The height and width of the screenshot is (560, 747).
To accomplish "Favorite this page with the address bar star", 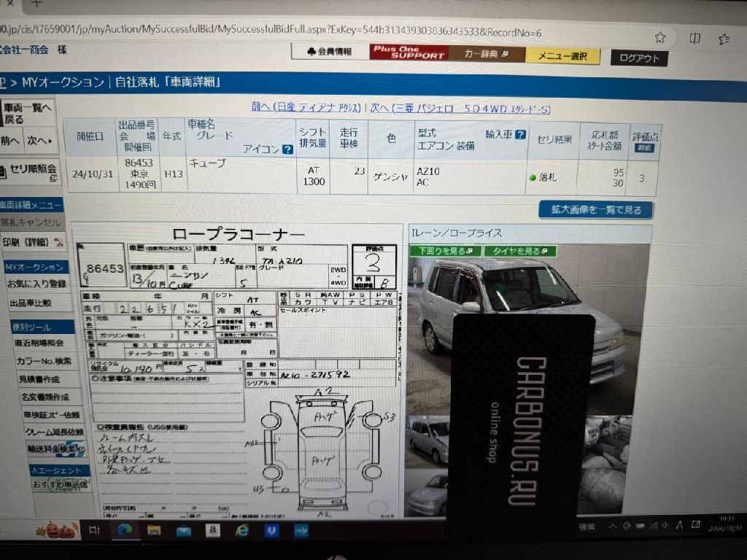I will [659, 37].
